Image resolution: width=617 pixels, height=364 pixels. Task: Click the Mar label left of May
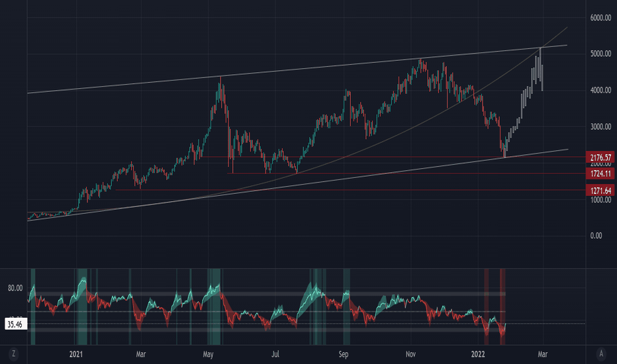(x=141, y=354)
